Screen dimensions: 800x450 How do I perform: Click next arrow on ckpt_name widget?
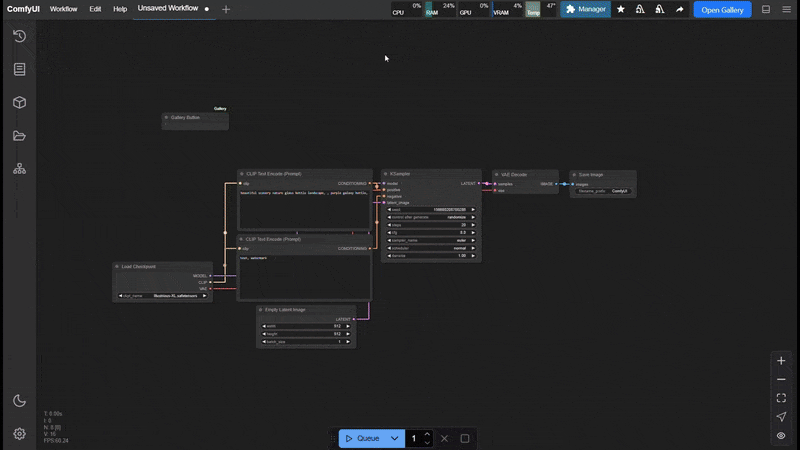click(205, 296)
